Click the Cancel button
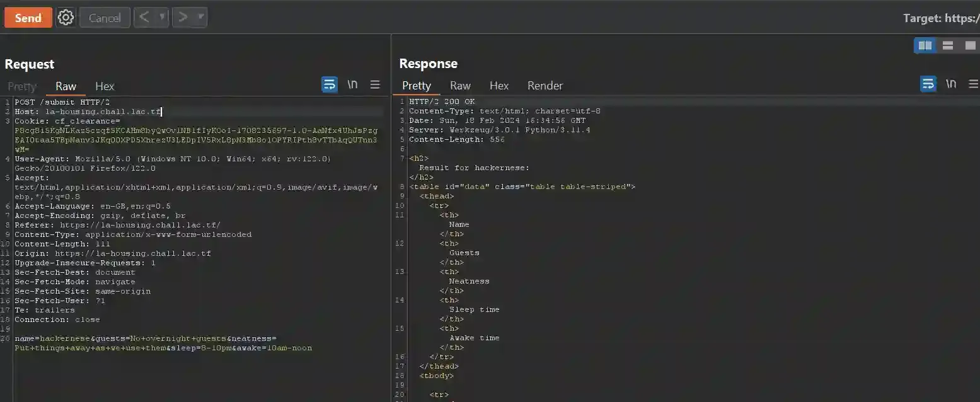Viewport: 980px width, 402px height. tap(104, 18)
